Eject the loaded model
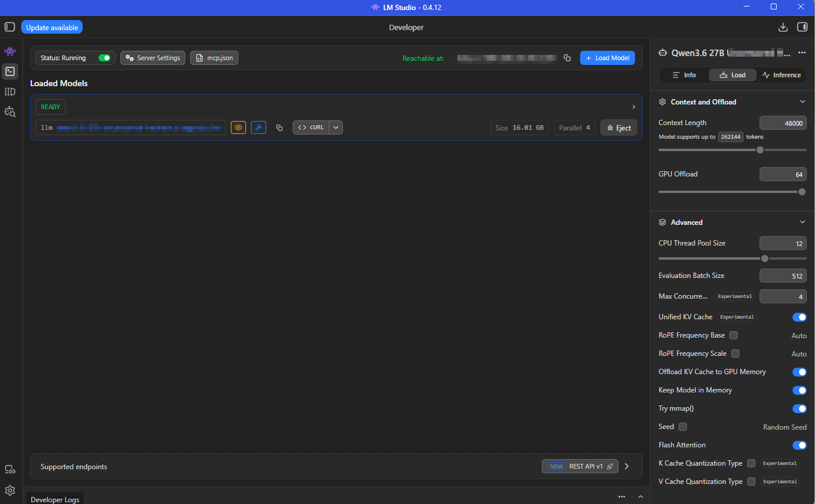815x504 pixels. (x=618, y=127)
